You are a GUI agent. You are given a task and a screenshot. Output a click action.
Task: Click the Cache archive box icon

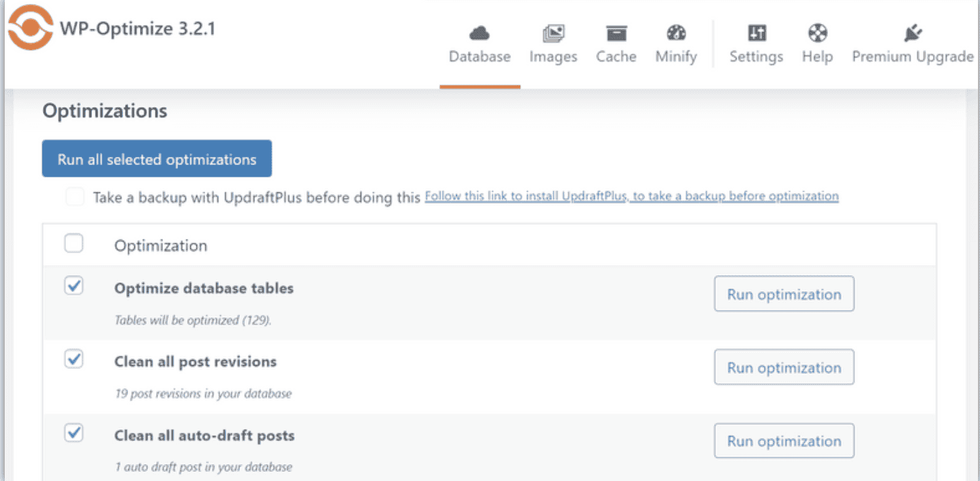click(616, 32)
